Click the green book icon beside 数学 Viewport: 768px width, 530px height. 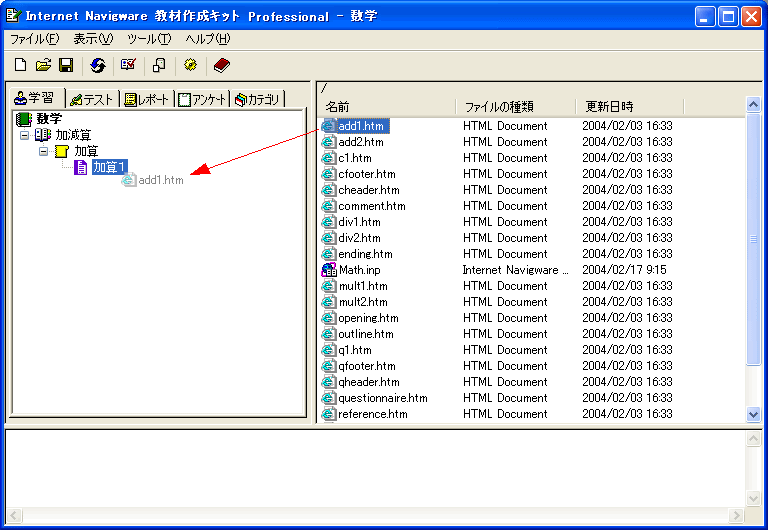coord(24,119)
